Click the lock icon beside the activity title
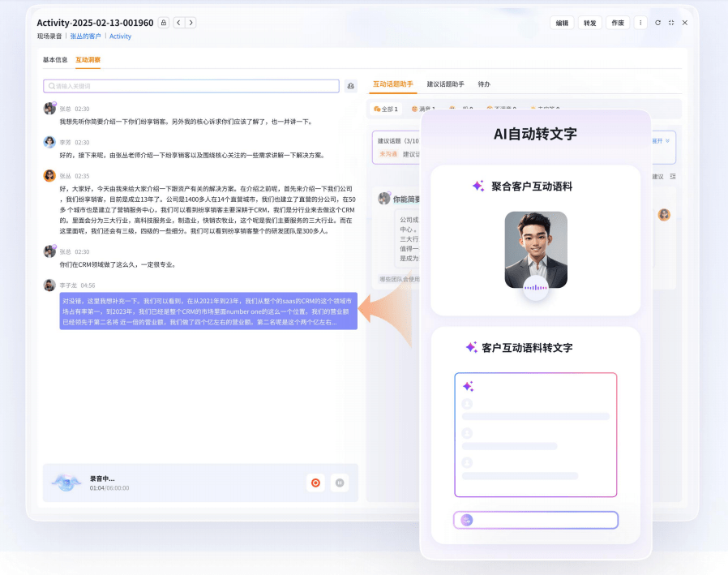This screenshot has height=575, width=728. [164, 23]
